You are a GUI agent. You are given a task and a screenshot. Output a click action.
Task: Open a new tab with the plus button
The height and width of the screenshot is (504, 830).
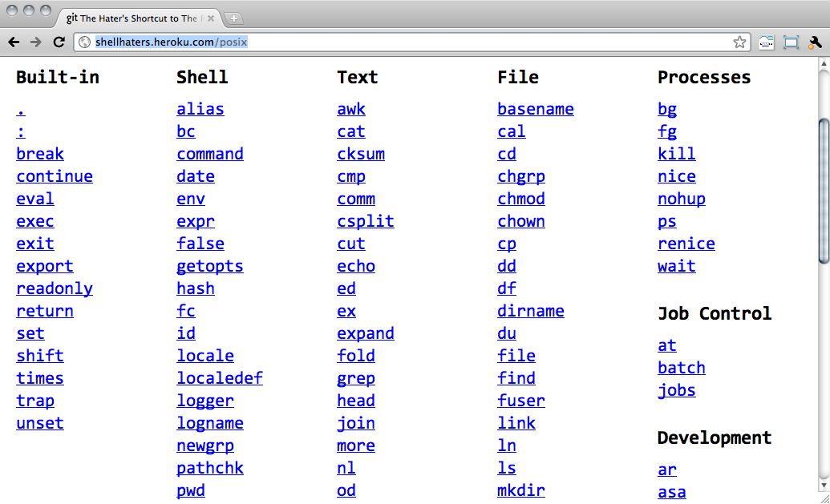[x=233, y=18]
